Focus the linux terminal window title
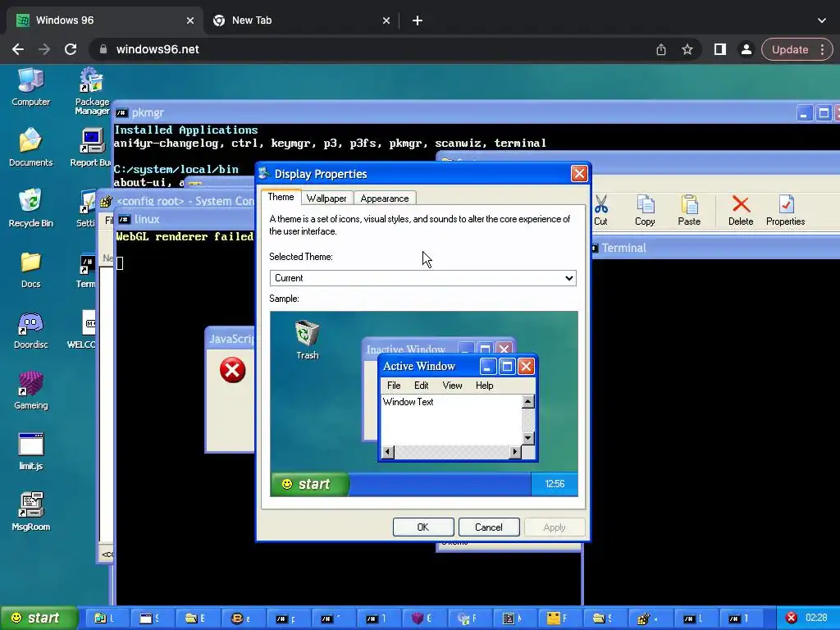This screenshot has height=630, width=840. coord(185,219)
